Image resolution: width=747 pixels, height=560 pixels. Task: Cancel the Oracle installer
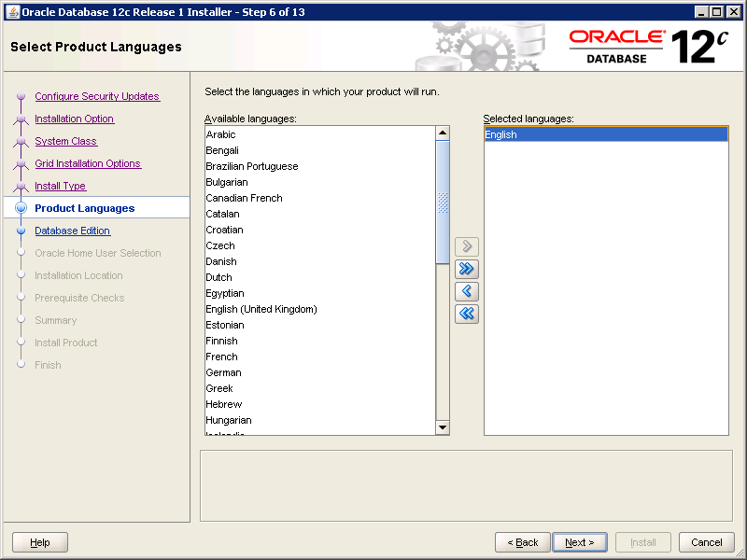pos(706,542)
